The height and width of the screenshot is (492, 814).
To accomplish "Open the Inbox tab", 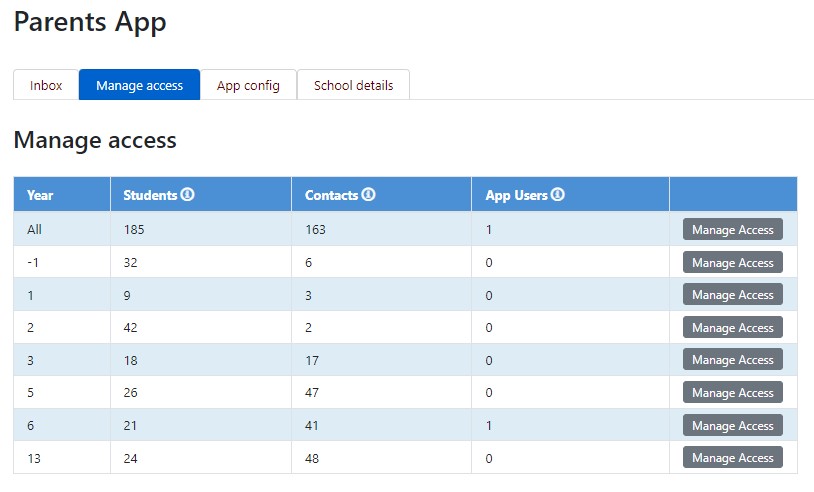I will pyautogui.click(x=46, y=85).
